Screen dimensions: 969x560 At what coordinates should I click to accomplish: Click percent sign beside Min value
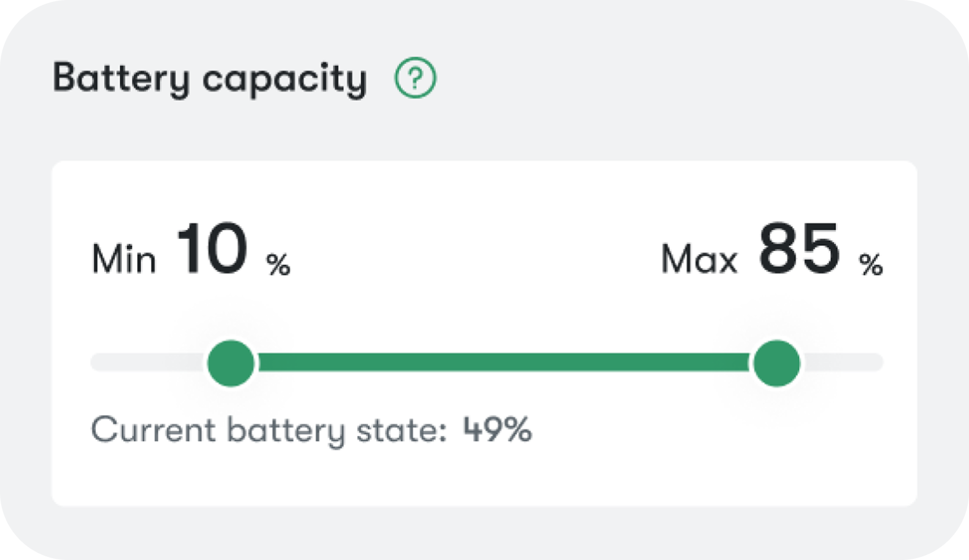tap(278, 265)
